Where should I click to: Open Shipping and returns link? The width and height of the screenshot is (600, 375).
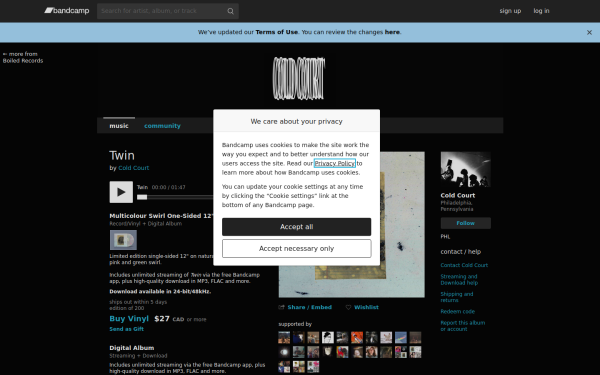(457, 297)
